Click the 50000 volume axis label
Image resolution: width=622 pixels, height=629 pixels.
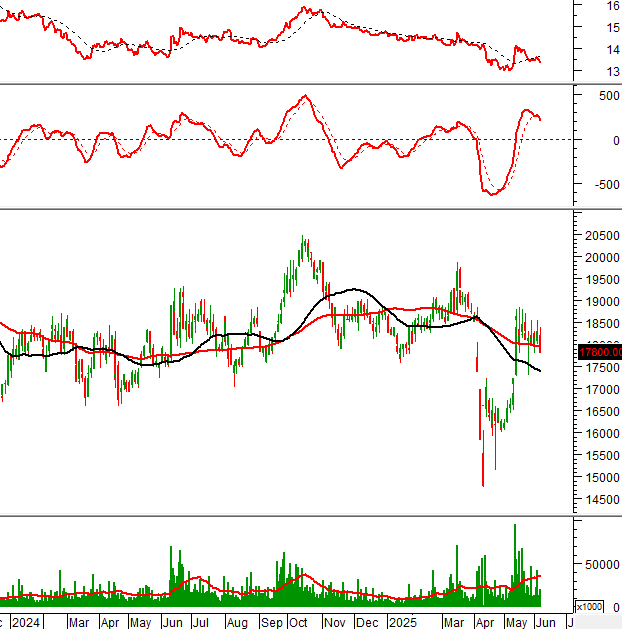pos(600,564)
